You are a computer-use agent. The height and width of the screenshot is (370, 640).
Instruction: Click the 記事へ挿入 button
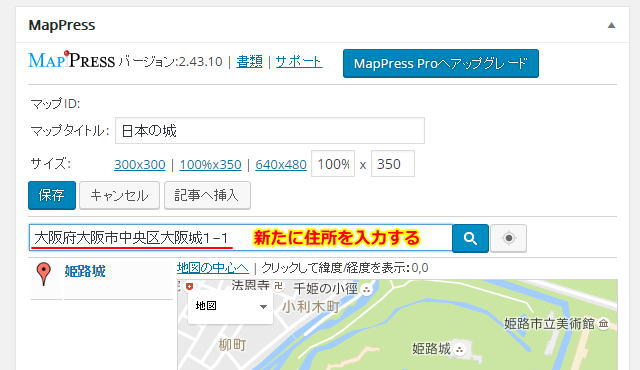coord(207,195)
